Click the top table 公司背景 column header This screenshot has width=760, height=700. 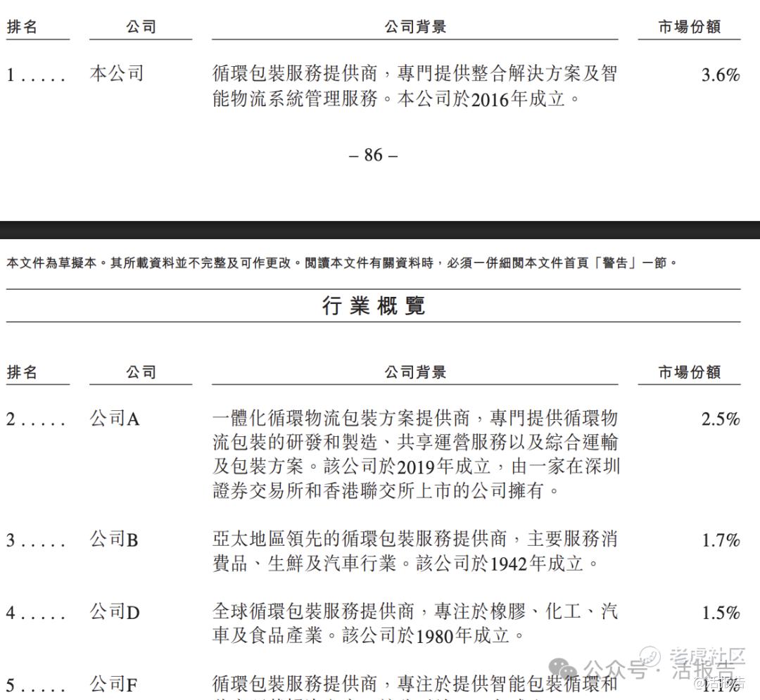(x=415, y=27)
